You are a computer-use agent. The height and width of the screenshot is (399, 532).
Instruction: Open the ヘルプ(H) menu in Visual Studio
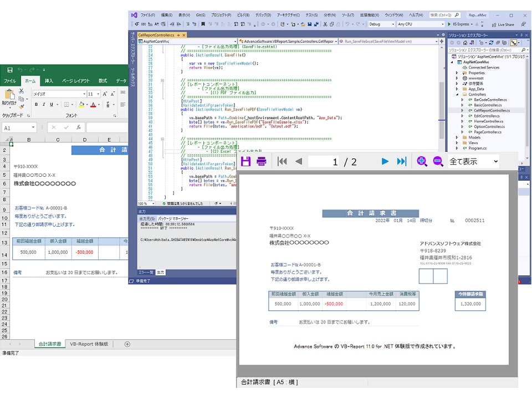click(x=416, y=16)
